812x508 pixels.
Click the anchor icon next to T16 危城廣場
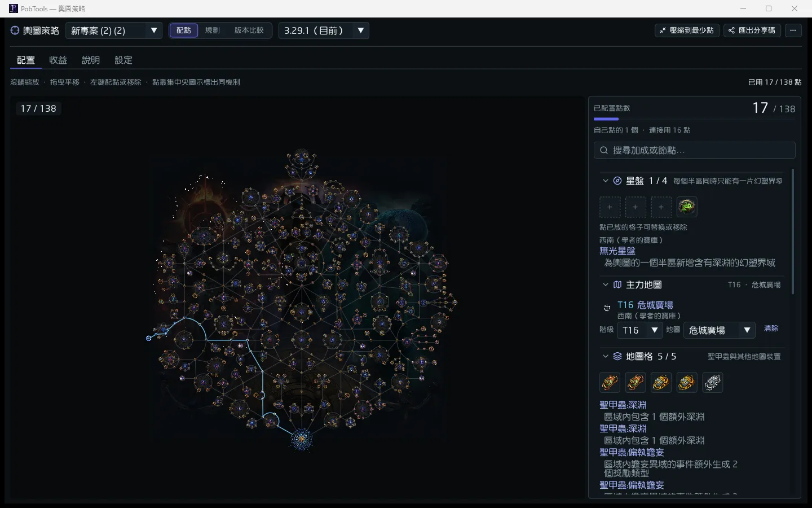coord(607,308)
